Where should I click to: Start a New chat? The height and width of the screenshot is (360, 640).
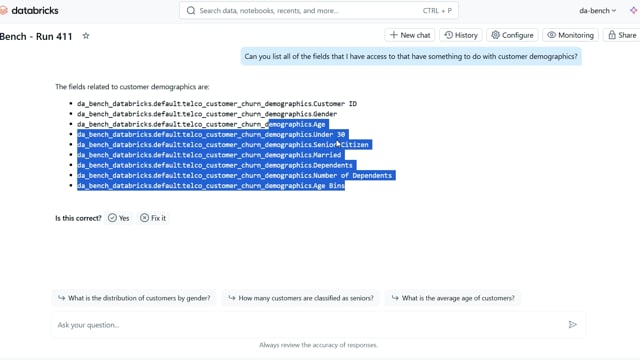click(410, 35)
